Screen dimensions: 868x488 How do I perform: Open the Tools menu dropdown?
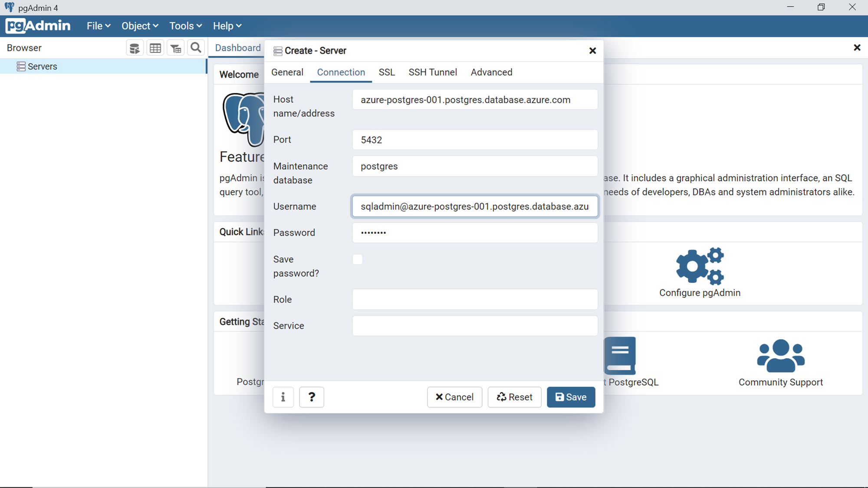tap(185, 26)
